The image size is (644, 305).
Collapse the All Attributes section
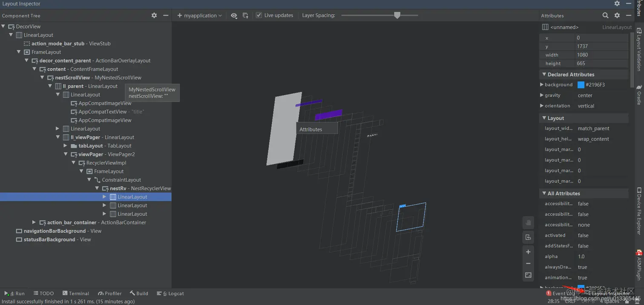pos(544,193)
